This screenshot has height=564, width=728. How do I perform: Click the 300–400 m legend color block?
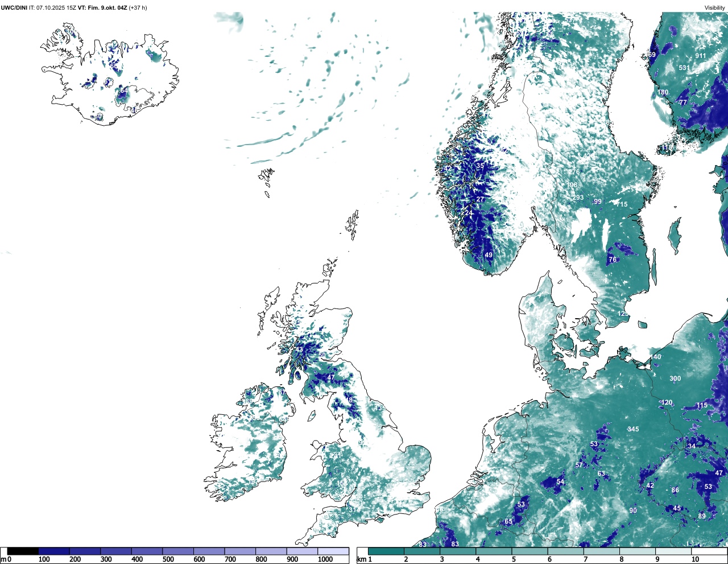[116, 551]
